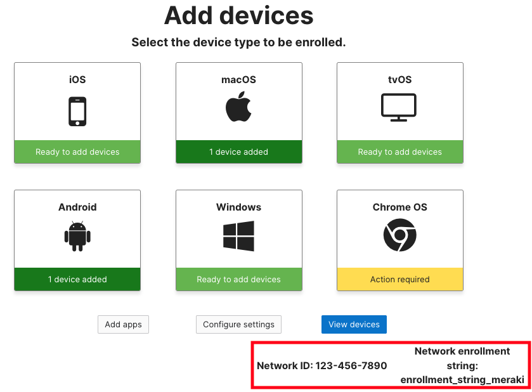Click the 'Ready to add devices' label under tvOS
This screenshot has height=392, width=532.
click(399, 152)
